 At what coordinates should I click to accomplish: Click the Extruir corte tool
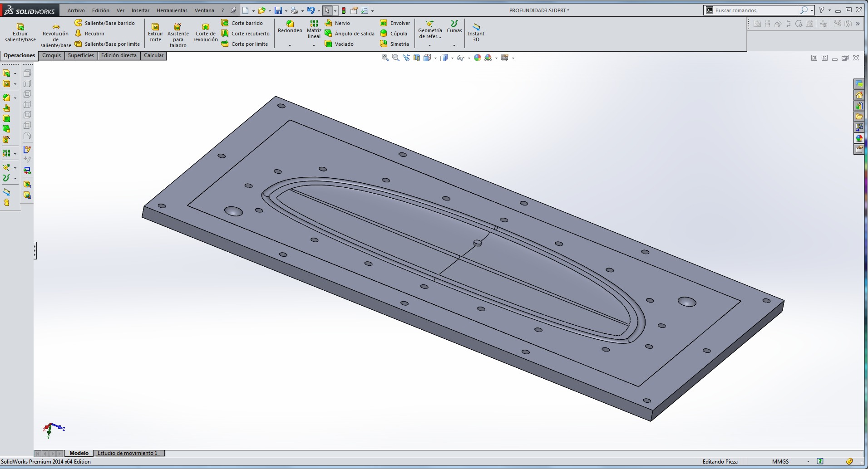155,33
